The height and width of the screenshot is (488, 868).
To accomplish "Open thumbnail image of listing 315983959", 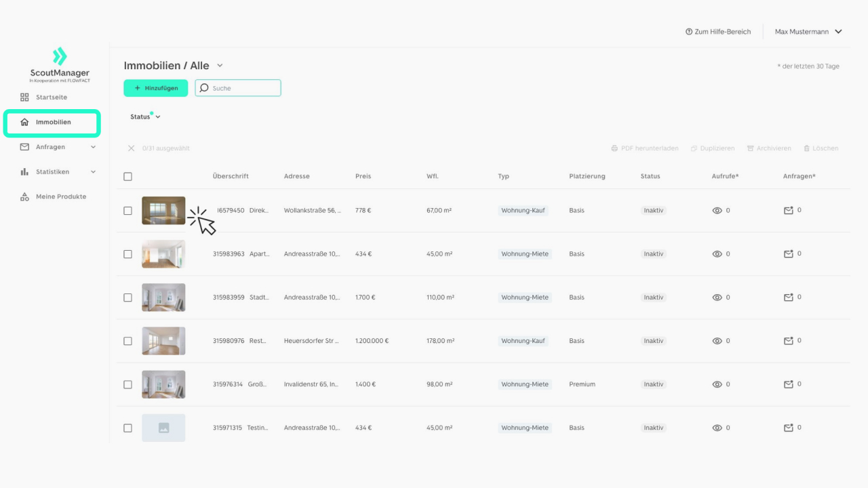I will pyautogui.click(x=163, y=298).
